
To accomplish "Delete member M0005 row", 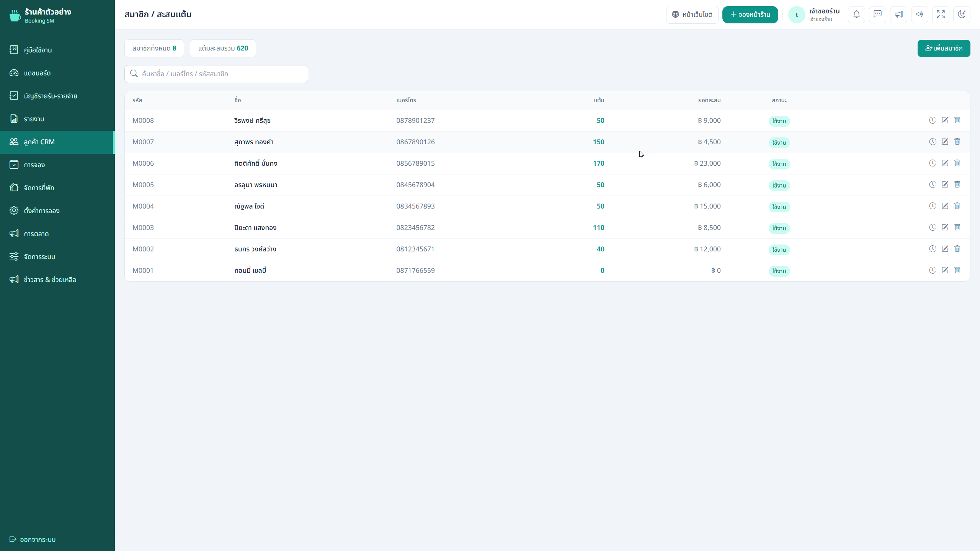I will point(957,184).
